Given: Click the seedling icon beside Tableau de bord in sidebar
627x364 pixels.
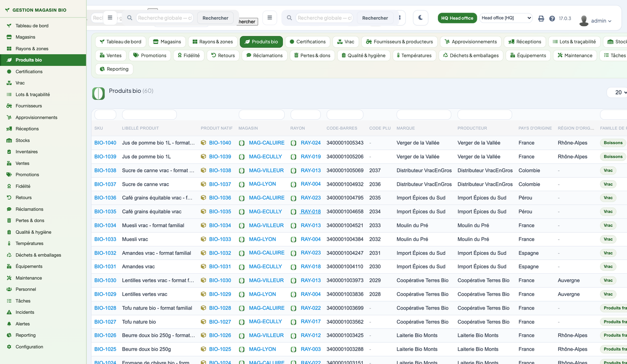Looking at the screenshot, I should pyautogui.click(x=9, y=26).
